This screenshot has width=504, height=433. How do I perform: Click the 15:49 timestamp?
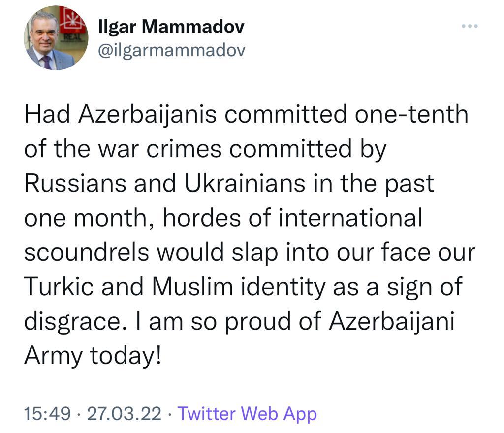pyautogui.click(x=47, y=413)
